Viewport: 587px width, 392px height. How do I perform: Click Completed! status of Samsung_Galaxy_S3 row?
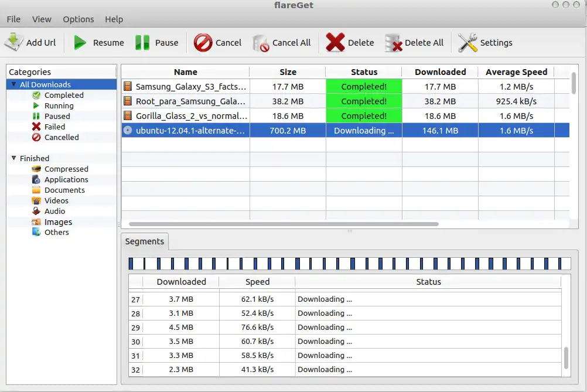click(364, 87)
